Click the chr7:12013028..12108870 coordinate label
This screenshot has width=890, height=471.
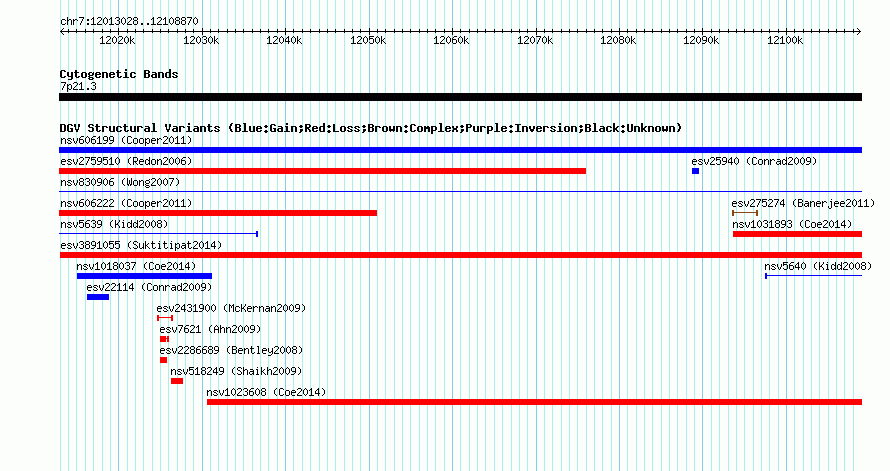[x=129, y=22]
